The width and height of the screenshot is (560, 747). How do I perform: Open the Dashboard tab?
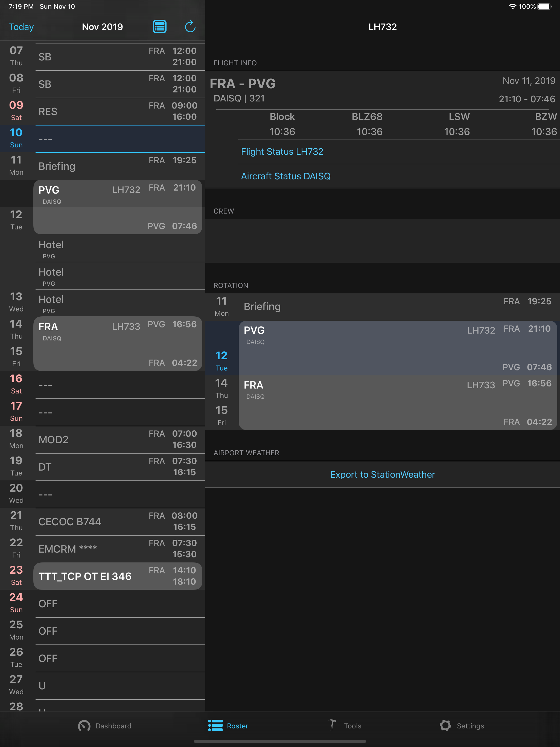(x=105, y=726)
